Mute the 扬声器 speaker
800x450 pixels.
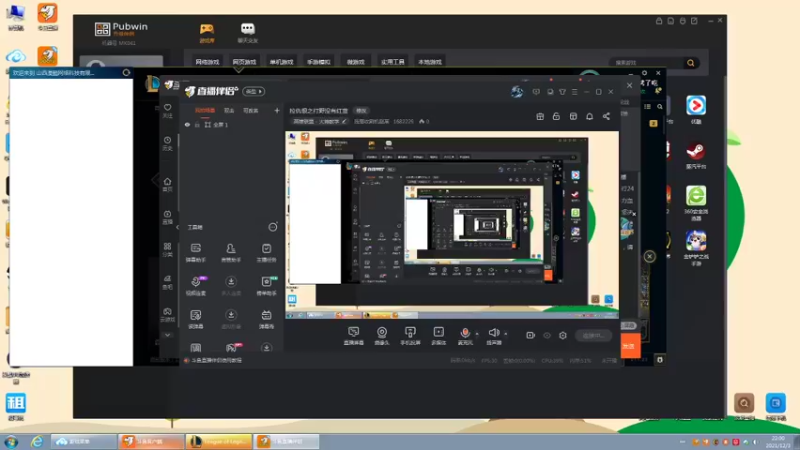point(494,336)
